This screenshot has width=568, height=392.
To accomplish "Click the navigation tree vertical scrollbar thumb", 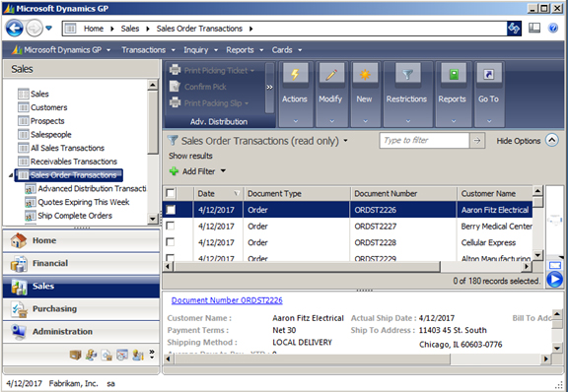I will tap(153, 122).
